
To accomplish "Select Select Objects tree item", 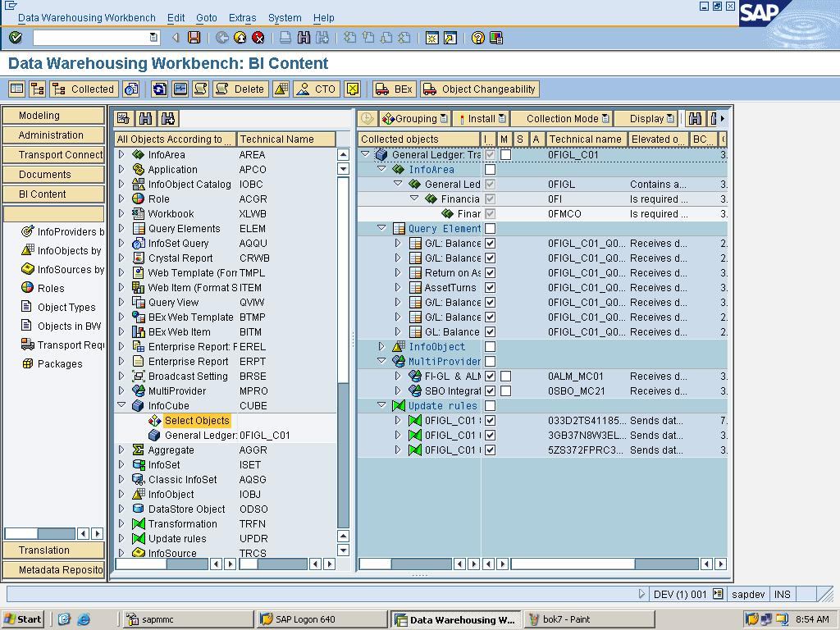I will pos(197,421).
